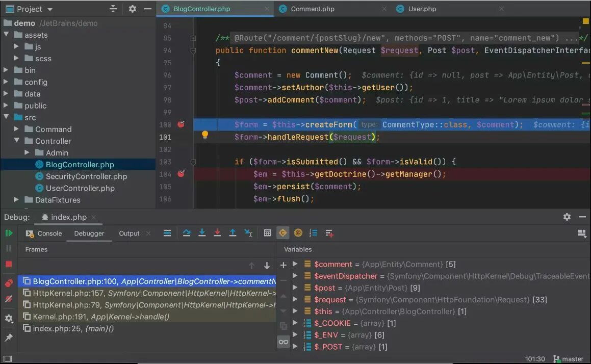Expand the $eventDispatcher variable
The height and width of the screenshot is (364, 591).
295,276
